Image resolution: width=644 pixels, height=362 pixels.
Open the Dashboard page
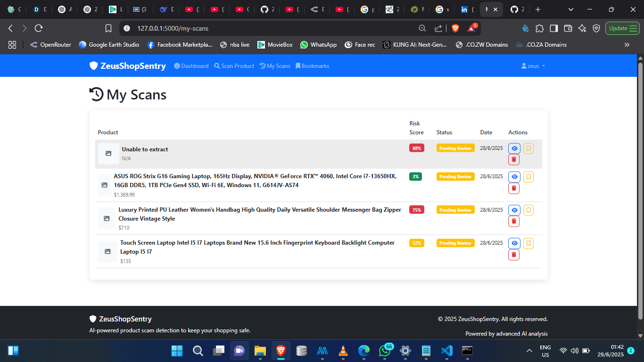191,66
